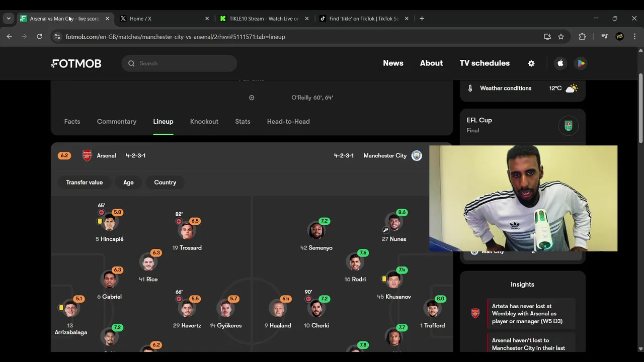Click the browser back arrow

(9, 36)
